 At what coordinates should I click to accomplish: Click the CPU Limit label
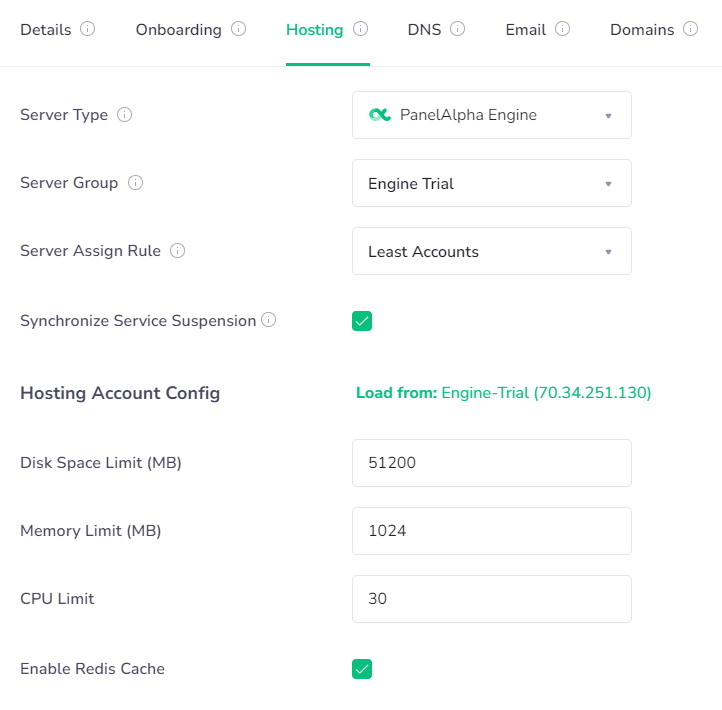point(57,599)
